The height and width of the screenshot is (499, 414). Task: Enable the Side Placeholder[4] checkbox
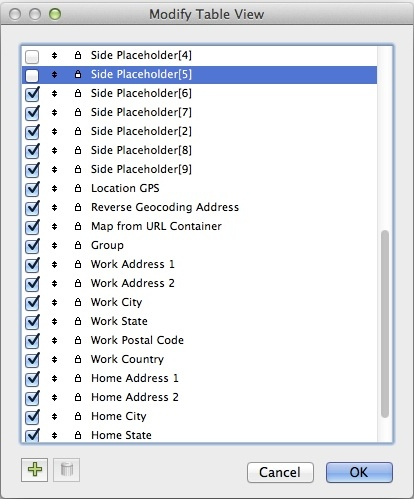tap(32, 56)
